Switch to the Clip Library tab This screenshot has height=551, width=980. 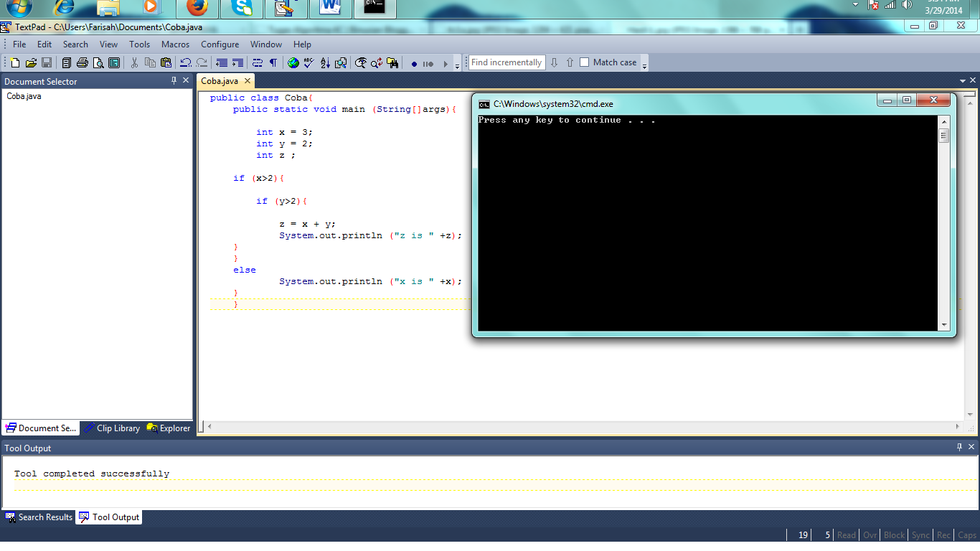(x=112, y=428)
